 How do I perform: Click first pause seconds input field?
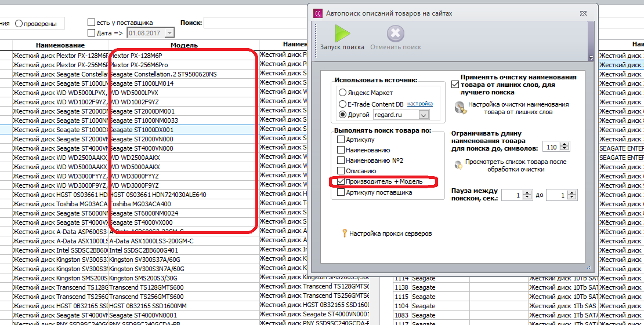[x=512, y=195]
